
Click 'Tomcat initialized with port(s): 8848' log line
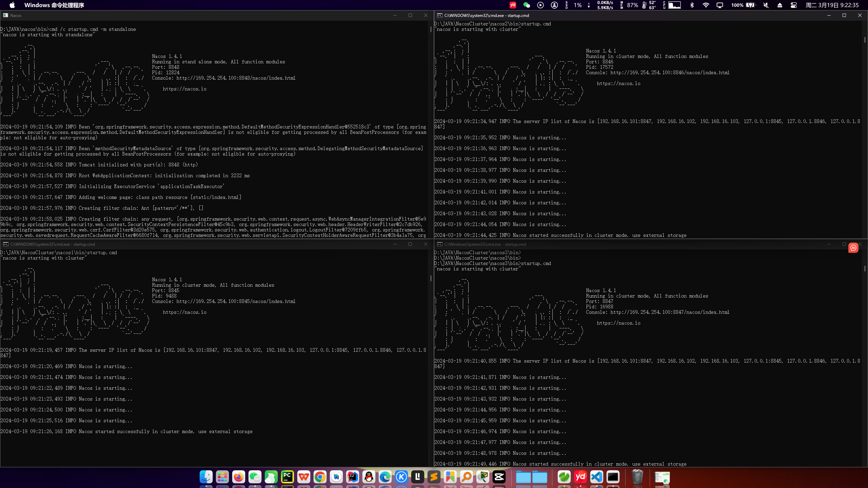[x=99, y=165]
